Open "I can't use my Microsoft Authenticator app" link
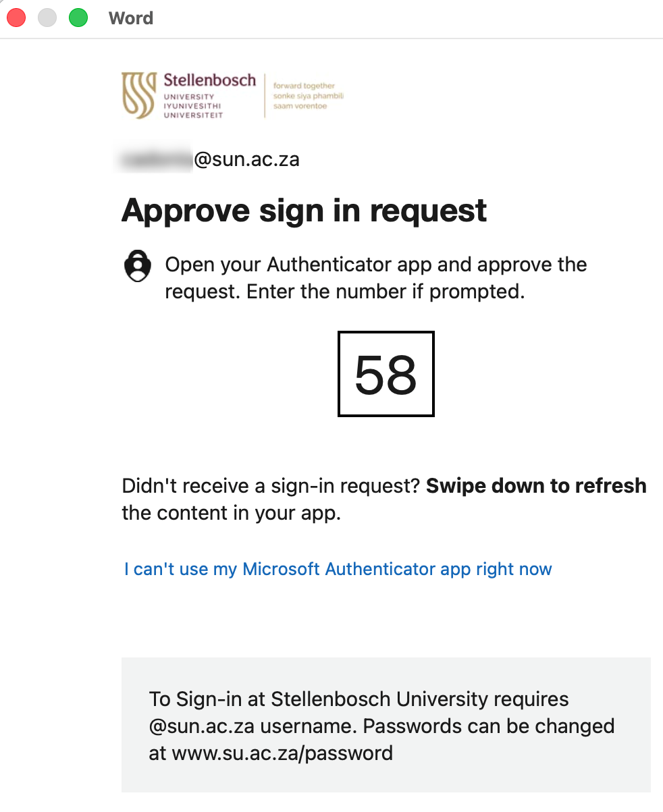Screen dimensions: 663x812 (338, 569)
